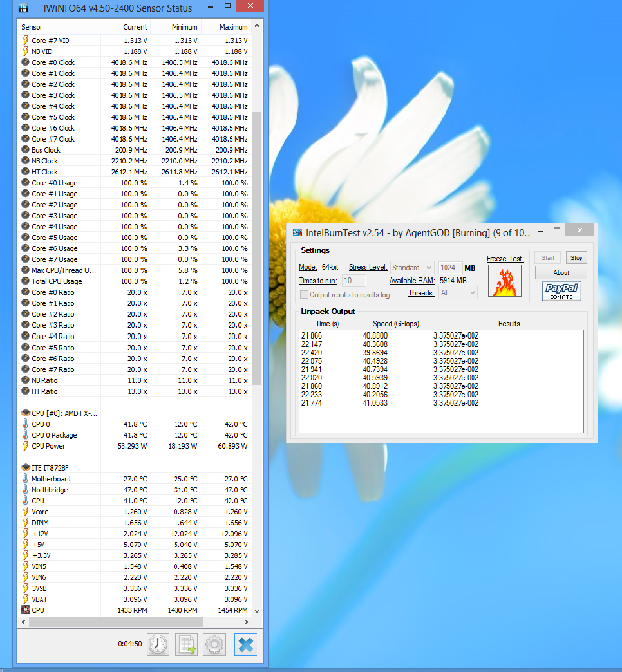Click the vertical scrollbar thumb in sensor list
Image resolution: width=622 pixels, height=672 pixels.
[257, 248]
